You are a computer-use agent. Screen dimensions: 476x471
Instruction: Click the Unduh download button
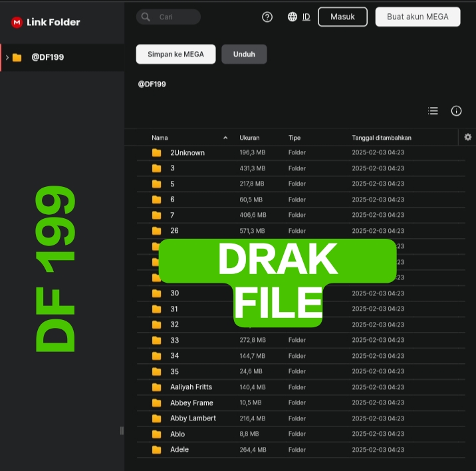click(244, 54)
